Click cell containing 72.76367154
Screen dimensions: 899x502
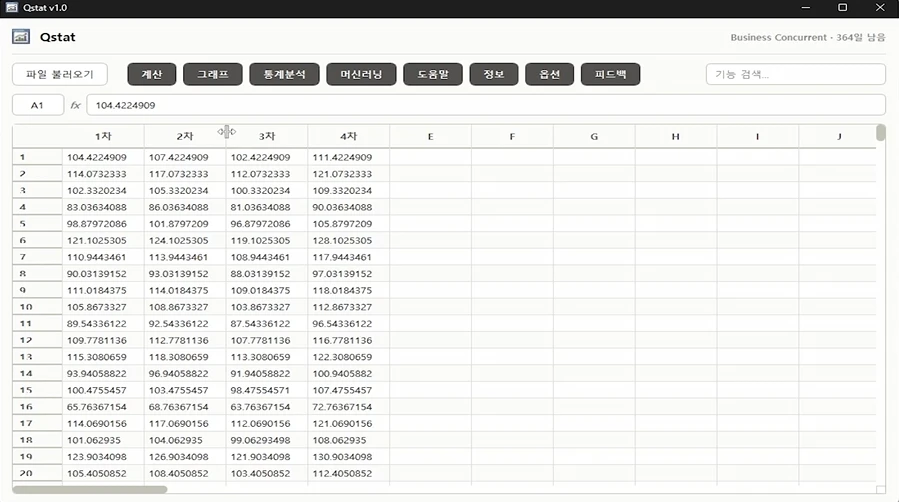coord(349,406)
